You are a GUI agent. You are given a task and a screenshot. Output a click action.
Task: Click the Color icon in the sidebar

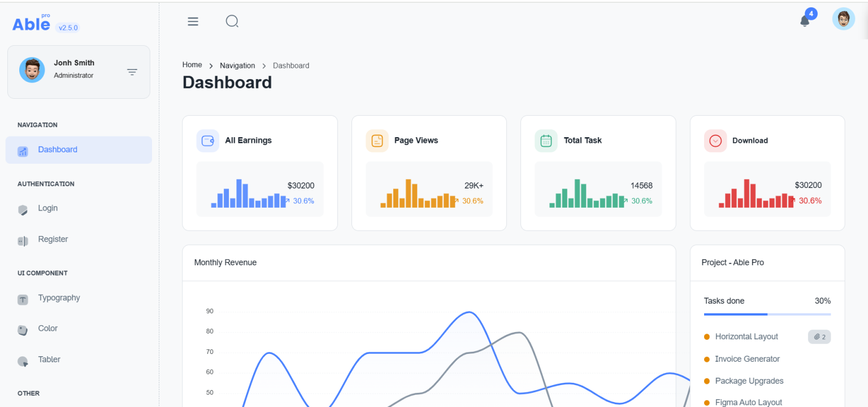(x=23, y=329)
